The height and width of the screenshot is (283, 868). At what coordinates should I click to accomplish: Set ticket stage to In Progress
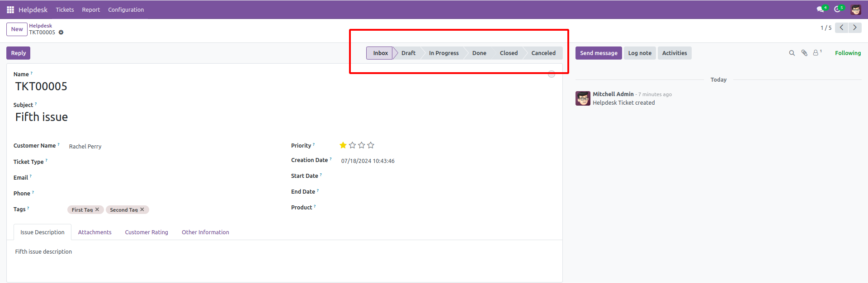point(443,53)
